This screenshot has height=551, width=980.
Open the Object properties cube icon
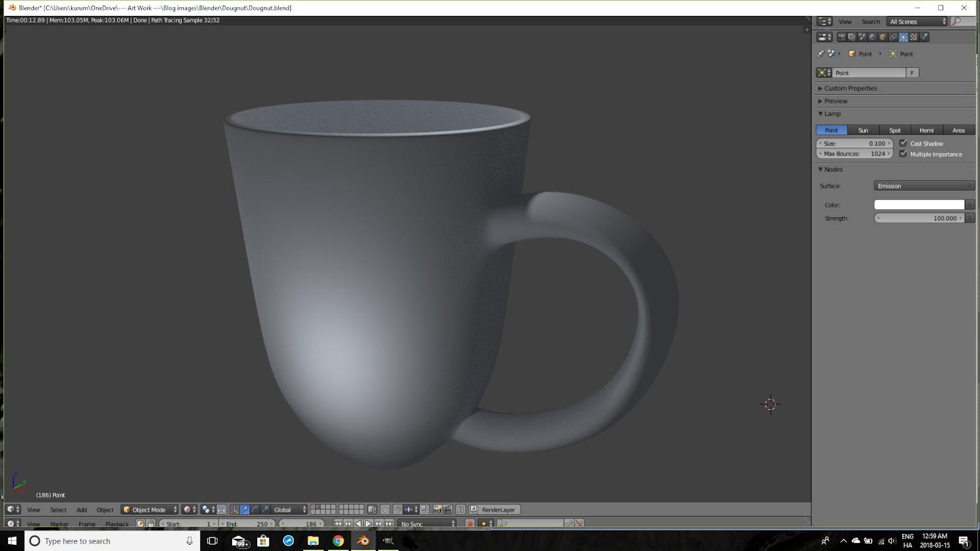pos(882,37)
